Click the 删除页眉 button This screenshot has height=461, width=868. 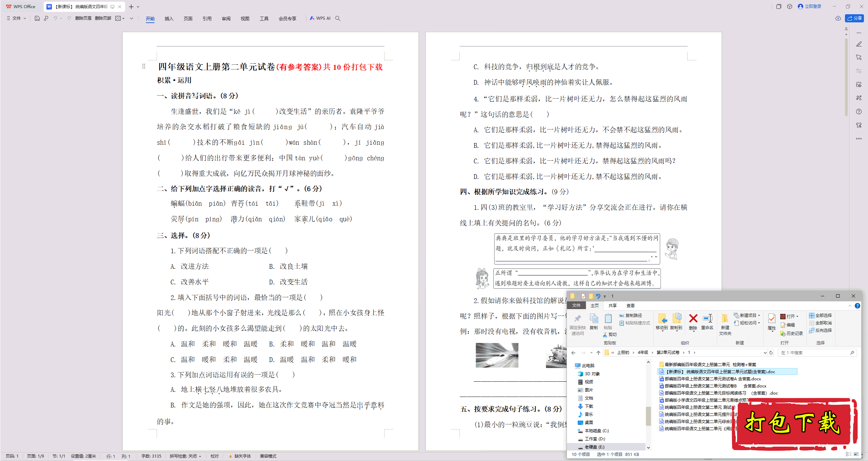[83, 18]
